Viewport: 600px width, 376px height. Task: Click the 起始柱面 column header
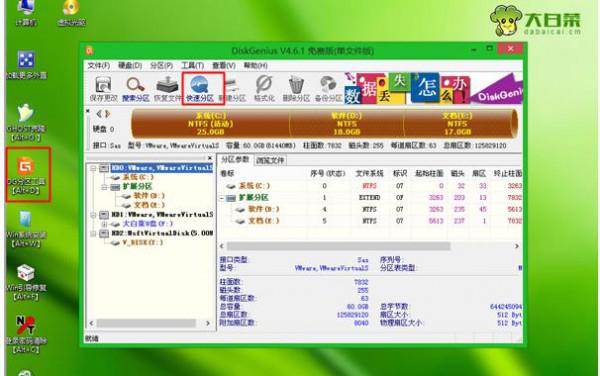(429, 174)
